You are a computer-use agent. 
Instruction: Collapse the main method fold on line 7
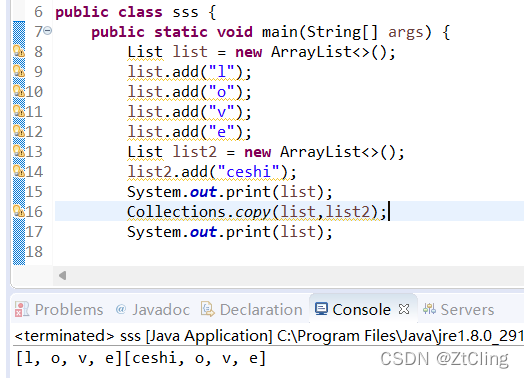pos(48,31)
